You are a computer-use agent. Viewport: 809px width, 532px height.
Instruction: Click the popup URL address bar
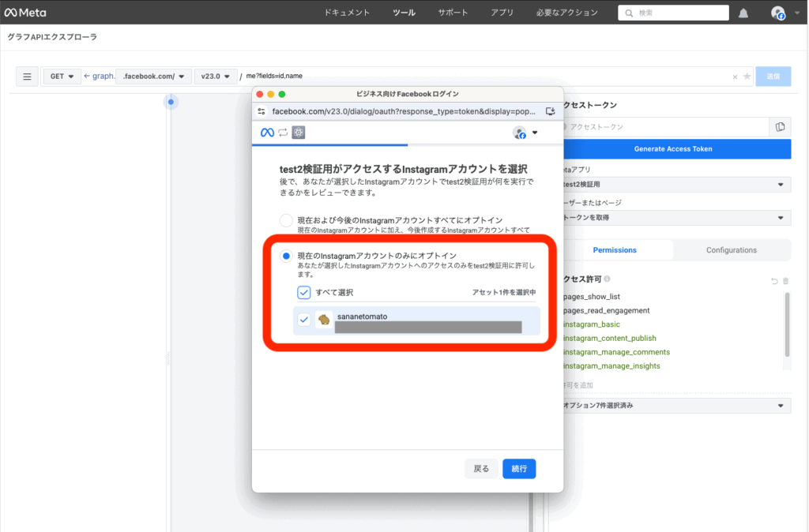[x=404, y=111]
